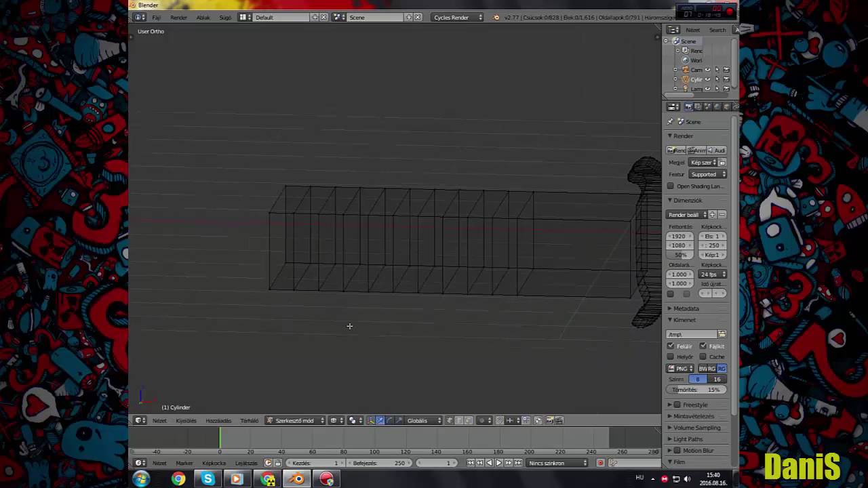Open Supported feature set dropdown
The image size is (868, 488).
pyautogui.click(x=707, y=174)
